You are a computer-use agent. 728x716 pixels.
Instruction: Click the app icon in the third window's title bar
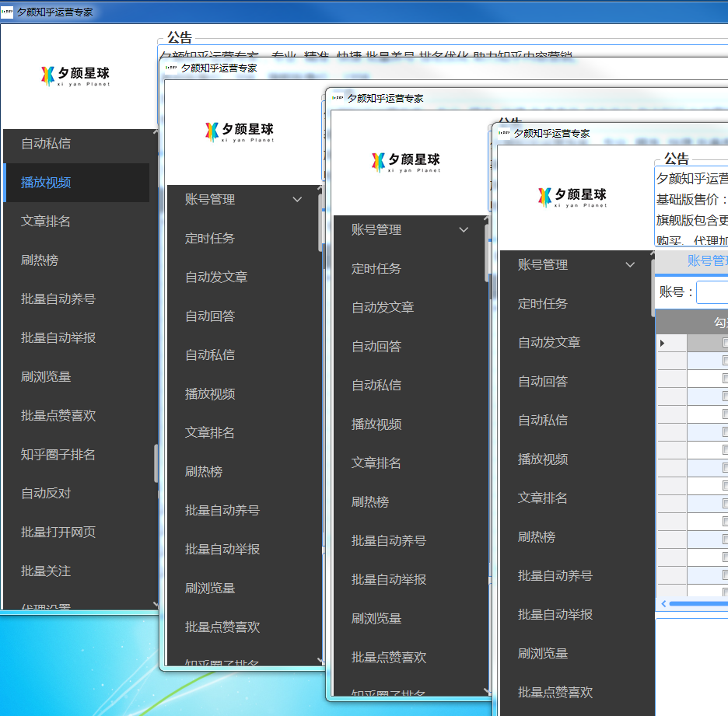tap(338, 98)
